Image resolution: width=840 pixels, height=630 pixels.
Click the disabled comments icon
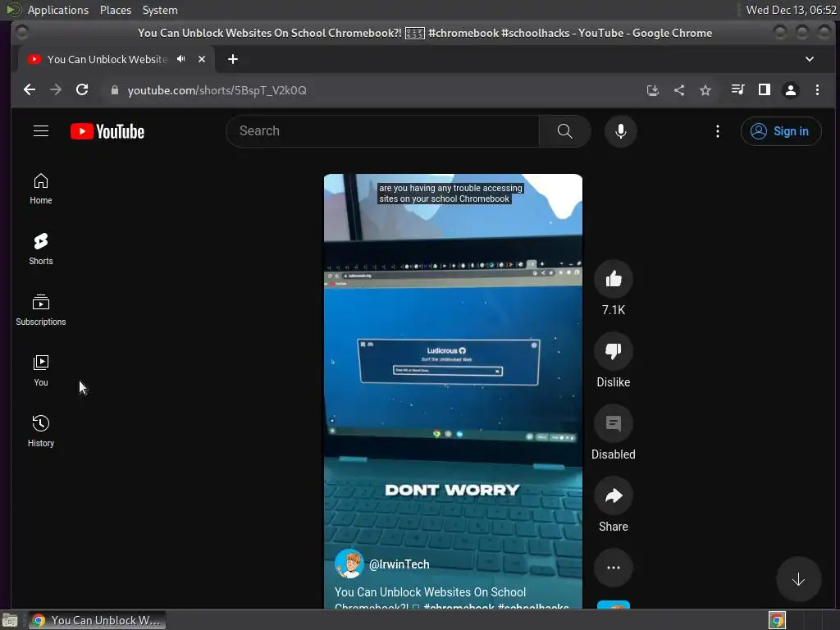coord(614,424)
